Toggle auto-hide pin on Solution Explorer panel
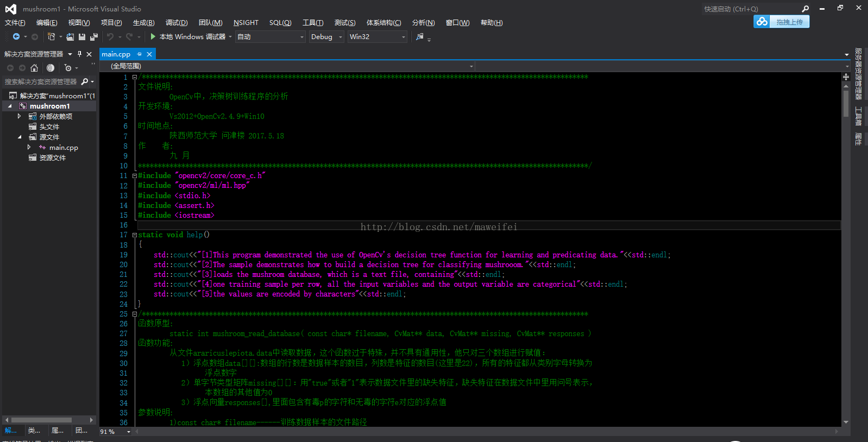 point(79,54)
